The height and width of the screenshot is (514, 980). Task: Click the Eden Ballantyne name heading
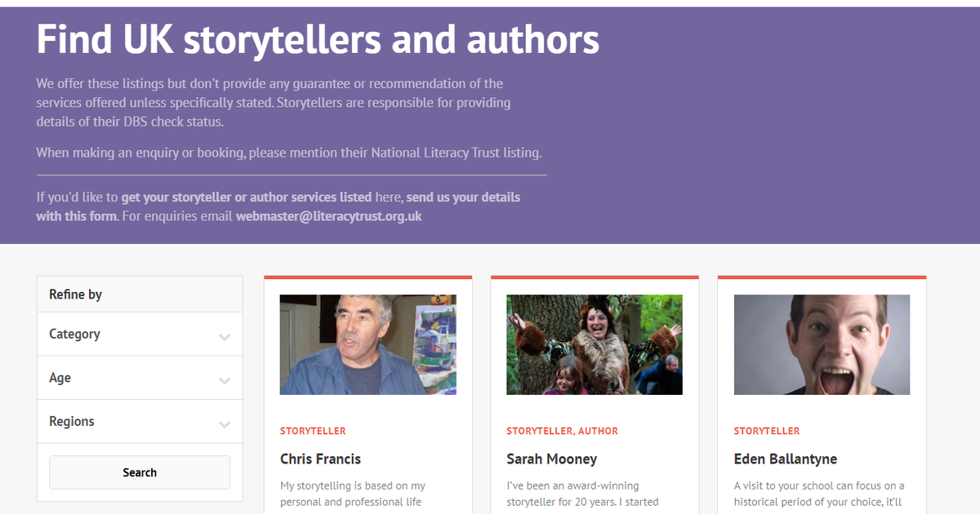pyautogui.click(x=786, y=459)
